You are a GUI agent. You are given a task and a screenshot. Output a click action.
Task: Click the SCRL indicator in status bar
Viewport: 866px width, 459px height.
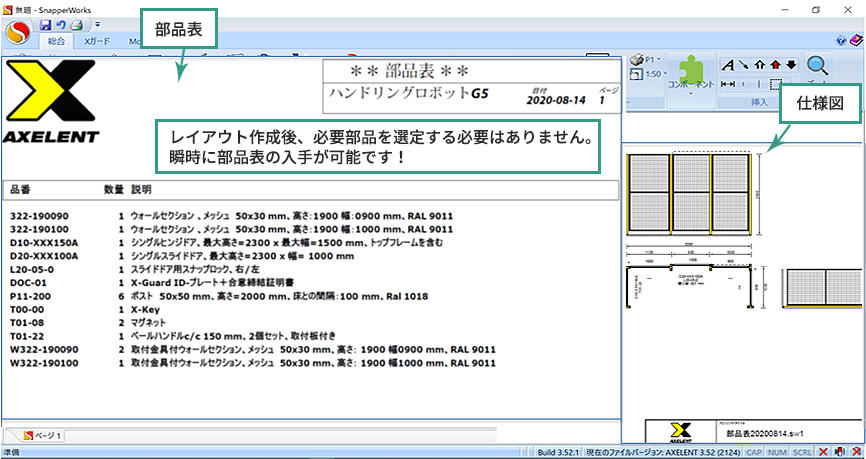[x=802, y=452]
